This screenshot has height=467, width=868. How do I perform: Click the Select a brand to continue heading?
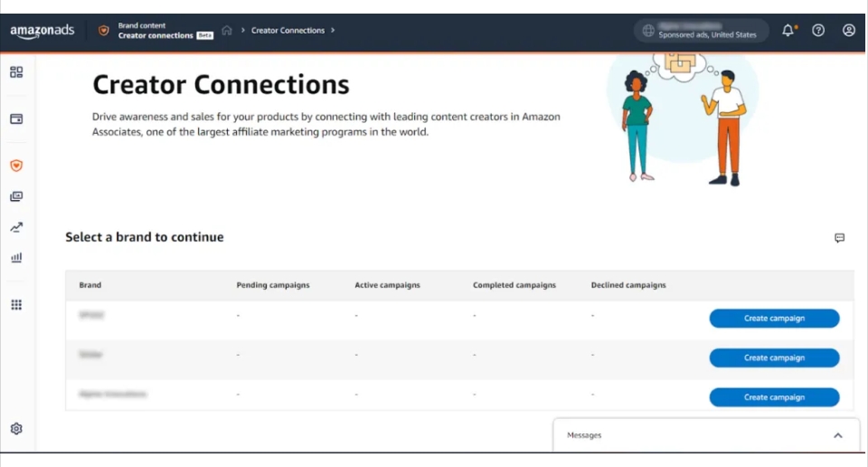(x=145, y=237)
